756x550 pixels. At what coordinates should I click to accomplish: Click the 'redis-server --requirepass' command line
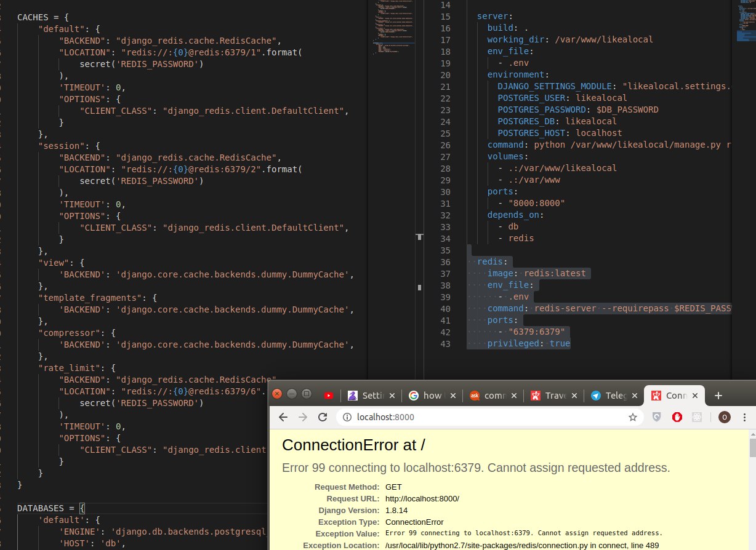pyautogui.click(x=609, y=308)
